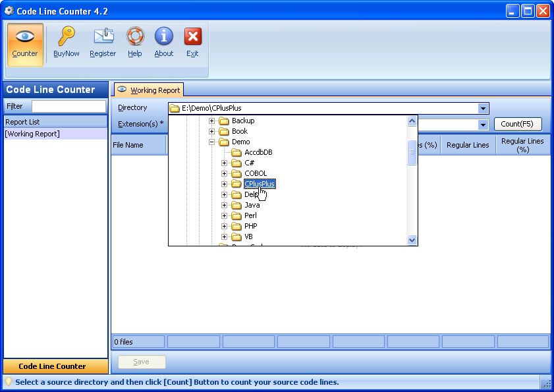The width and height of the screenshot is (554, 392).
Task: Open the Directory dropdown arrow
Action: pyautogui.click(x=483, y=109)
